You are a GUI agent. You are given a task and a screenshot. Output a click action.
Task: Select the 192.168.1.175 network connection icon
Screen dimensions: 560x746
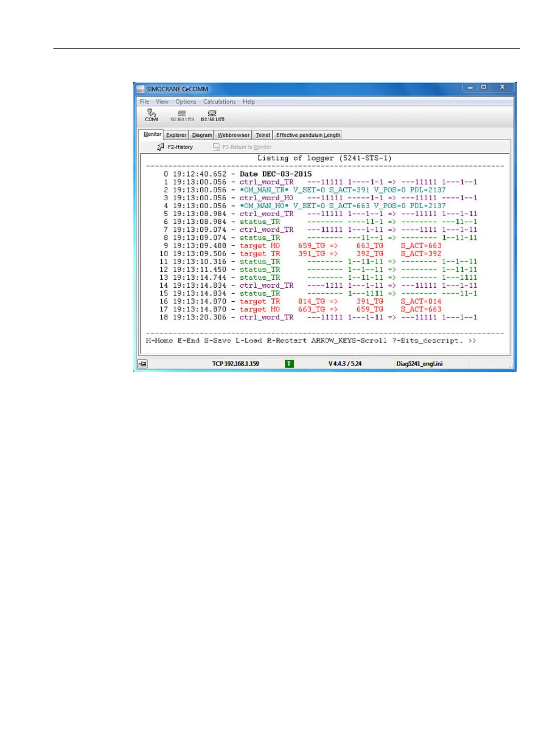(x=212, y=115)
